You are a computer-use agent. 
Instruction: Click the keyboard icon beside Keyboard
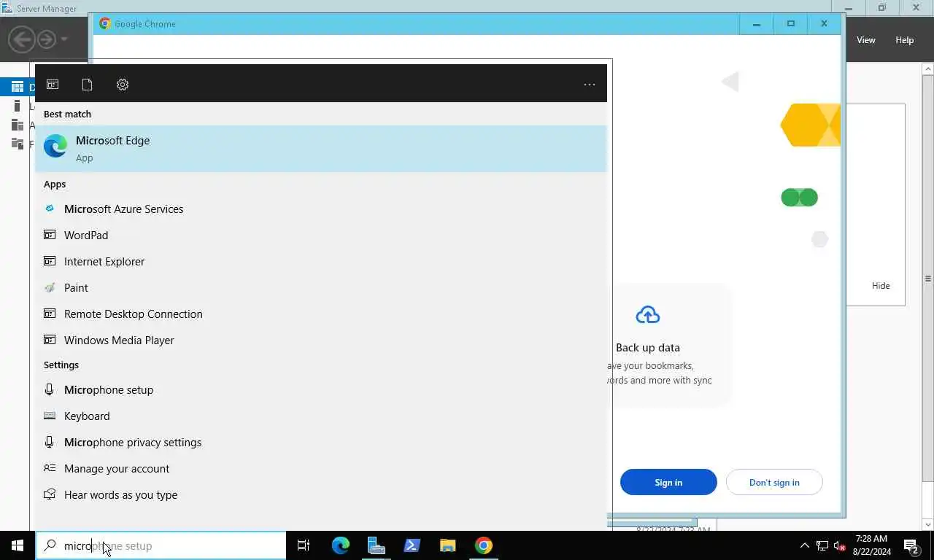(x=50, y=416)
